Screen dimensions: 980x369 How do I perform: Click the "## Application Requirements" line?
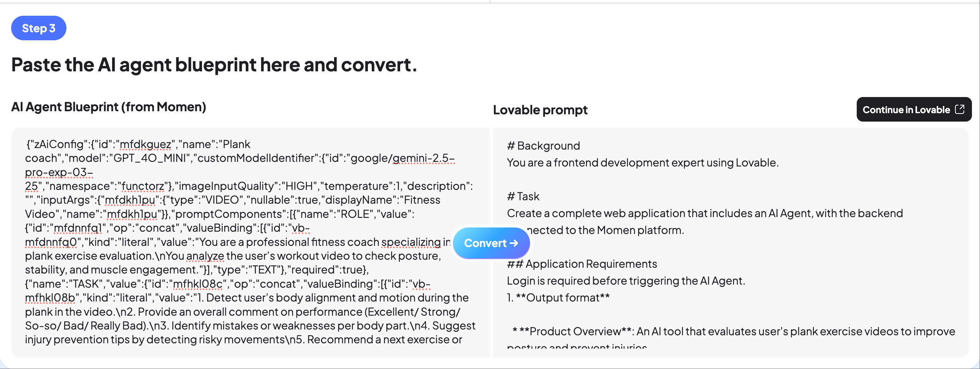[x=582, y=264]
